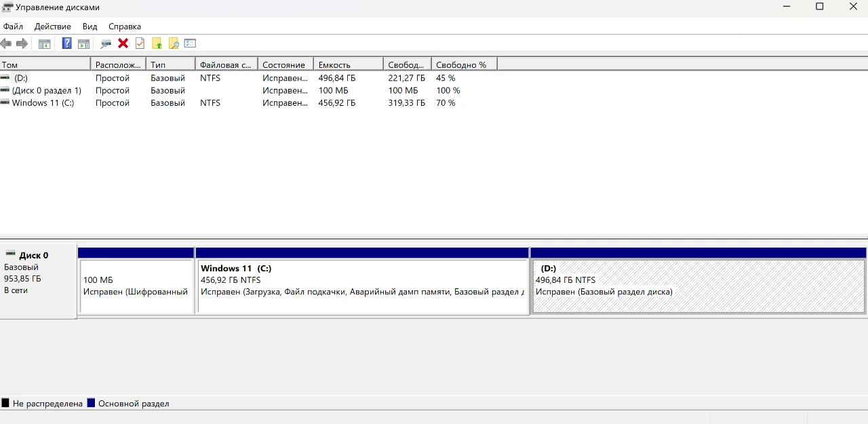
Task: Click 953,85 ГБ disk size text
Action: [x=22, y=279]
